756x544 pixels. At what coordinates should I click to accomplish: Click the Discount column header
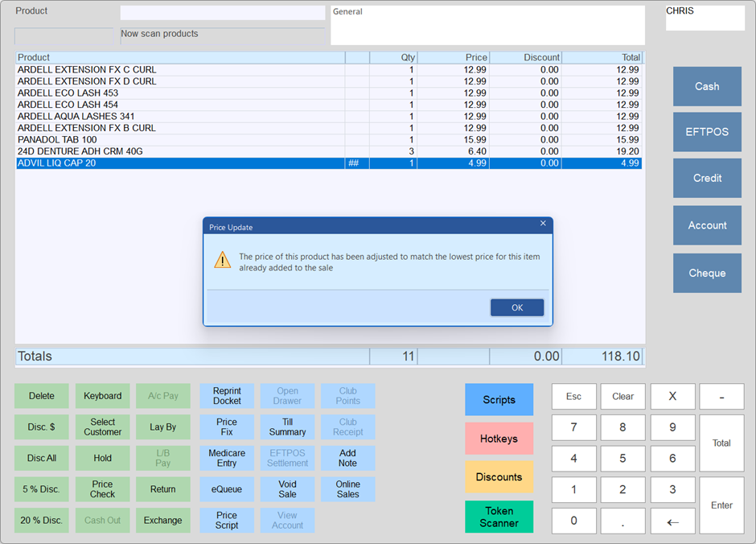[x=525, y=57]
